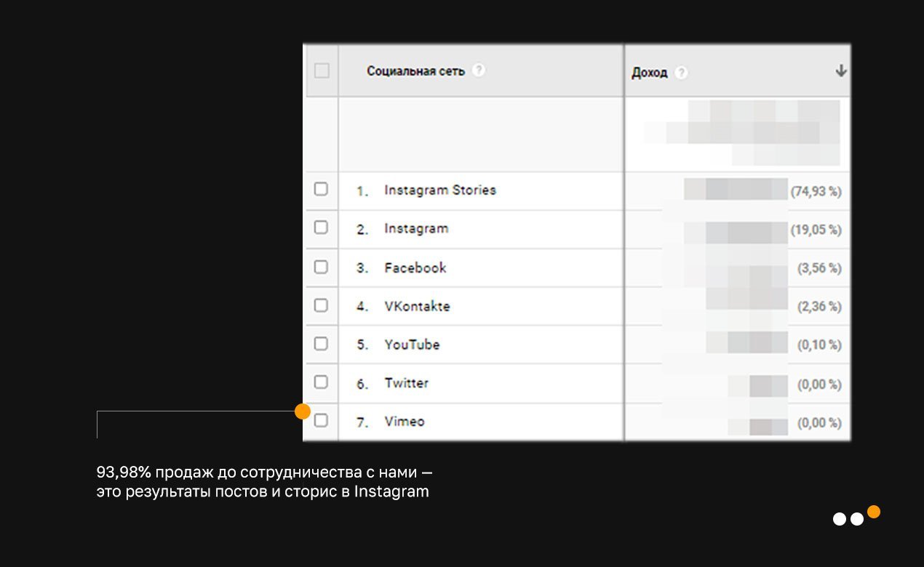
Task: Mark the YouTube row checkbox
Action: pyautogui.click(x=321, y=344)
